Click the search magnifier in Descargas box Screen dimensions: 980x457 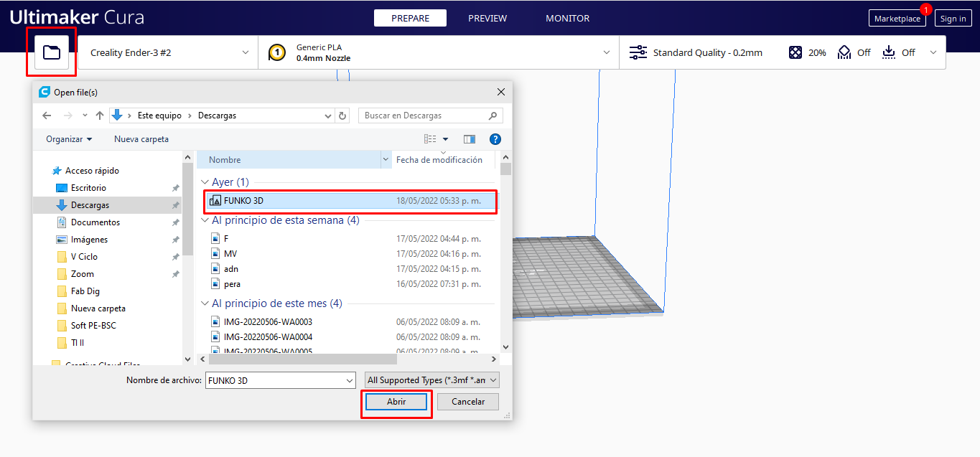(493, 116)
